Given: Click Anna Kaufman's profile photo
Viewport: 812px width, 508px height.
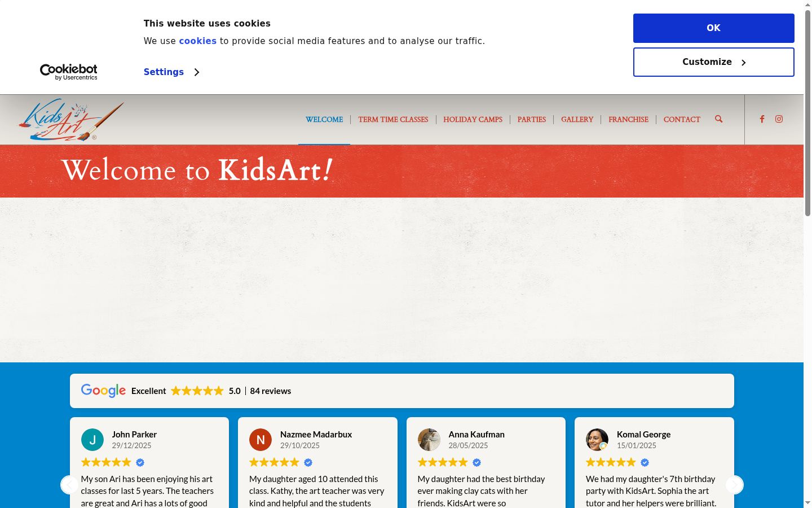Looking at the screenshot, I should (429, 440).
